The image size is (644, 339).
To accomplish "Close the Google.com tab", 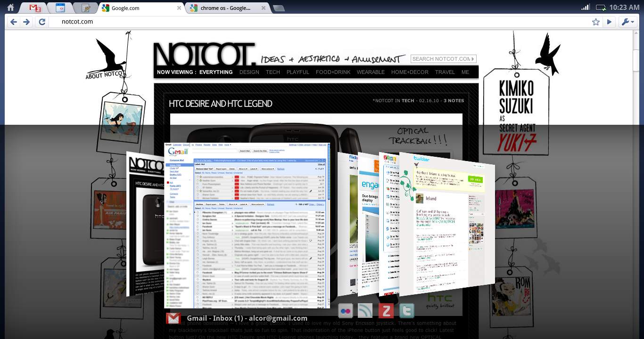I will tap(179, 8).
